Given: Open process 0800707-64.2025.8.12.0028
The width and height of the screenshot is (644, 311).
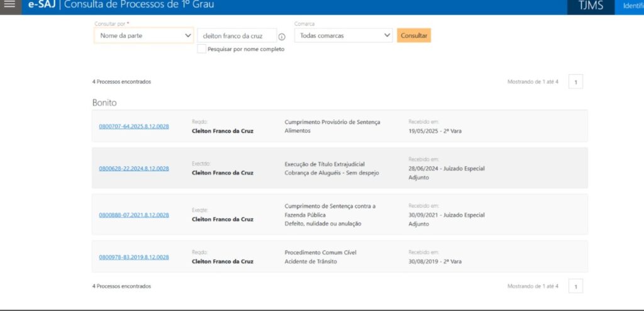Looking at the screenshot, I should click(x=133, y=127).
